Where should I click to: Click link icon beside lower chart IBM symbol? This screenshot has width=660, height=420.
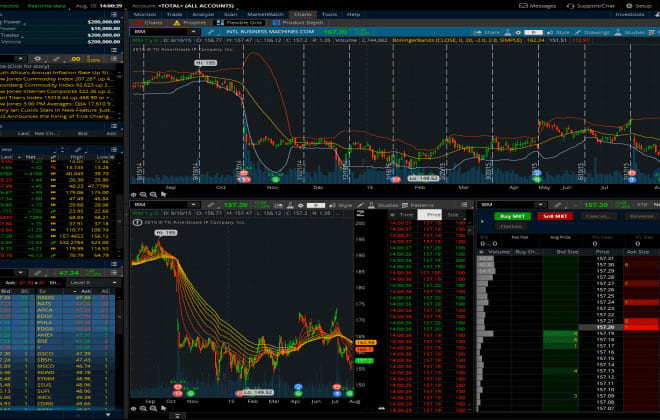(x=210, y=205)
